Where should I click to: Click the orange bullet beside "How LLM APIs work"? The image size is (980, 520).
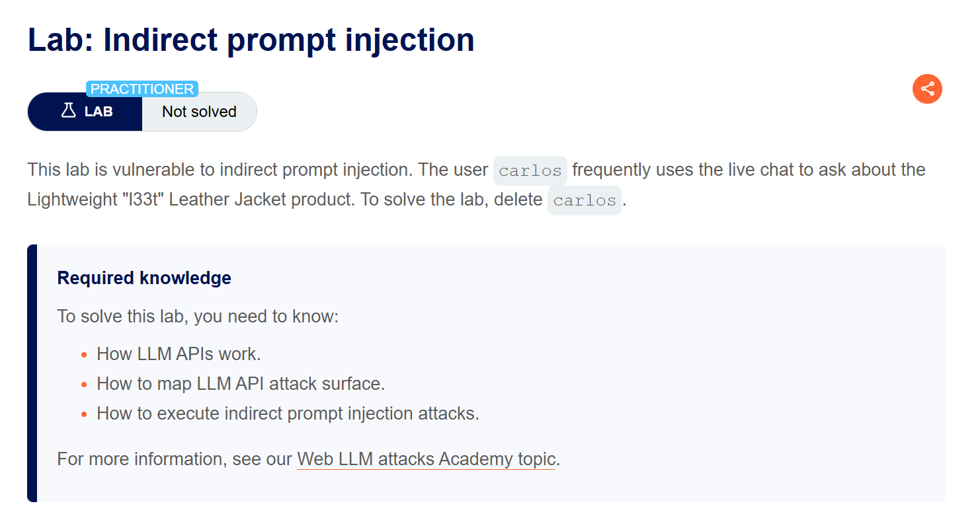(84, 355)
